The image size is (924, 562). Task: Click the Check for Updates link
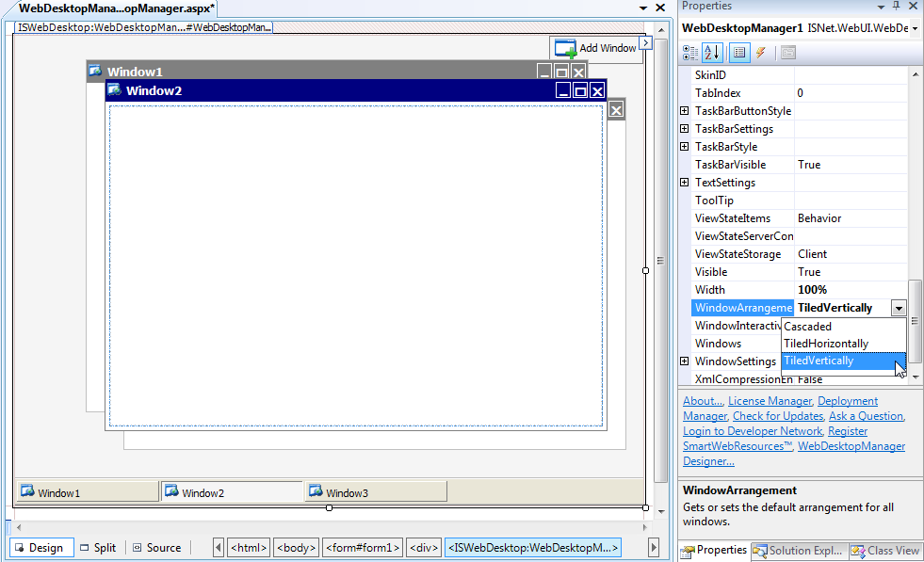777,416
